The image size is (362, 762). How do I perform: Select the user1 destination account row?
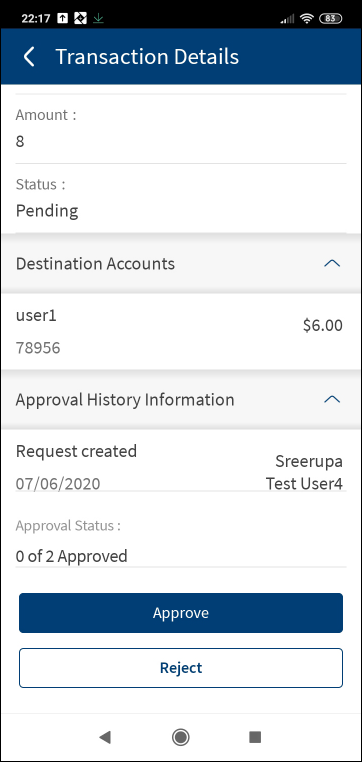(x=181, y=331)
